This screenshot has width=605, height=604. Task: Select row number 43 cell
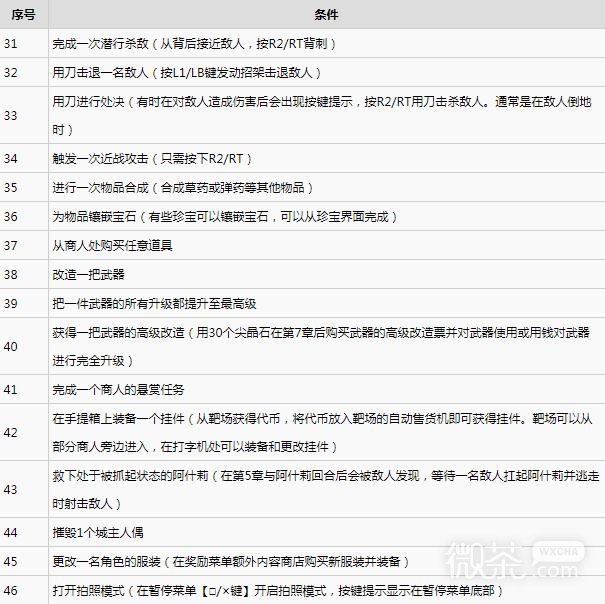(24, 489)
